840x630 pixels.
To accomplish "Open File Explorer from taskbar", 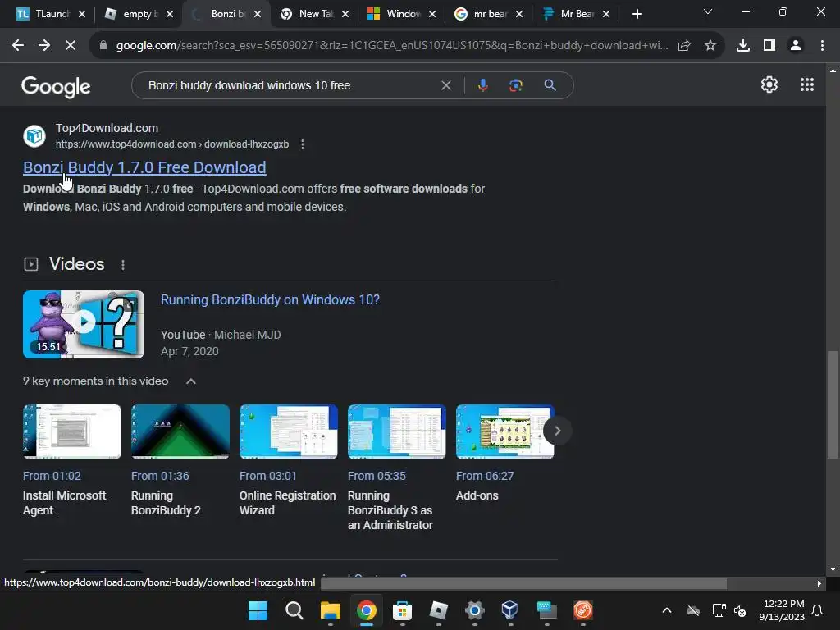I will point(331,610).
